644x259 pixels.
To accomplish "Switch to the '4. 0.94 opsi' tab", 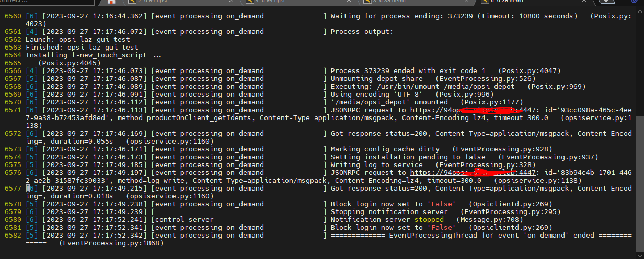I will (x=295, y=2).
